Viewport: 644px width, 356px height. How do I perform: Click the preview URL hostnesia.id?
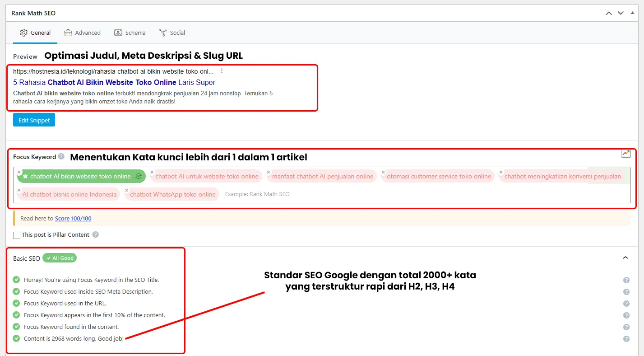(x=113, y=71)
